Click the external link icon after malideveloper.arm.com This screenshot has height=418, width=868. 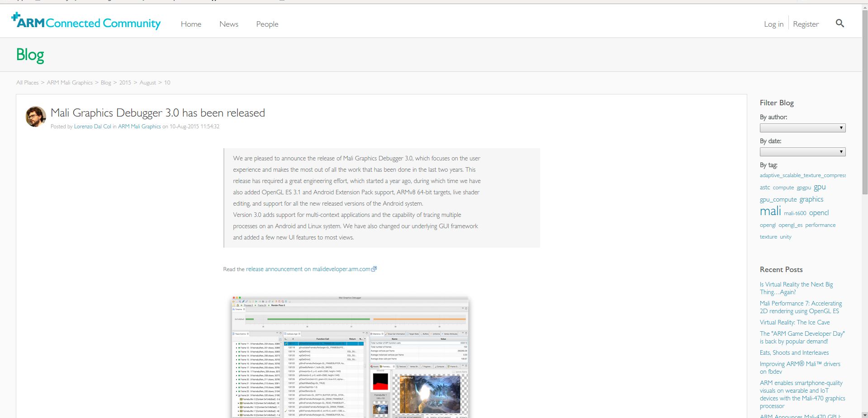374,269
